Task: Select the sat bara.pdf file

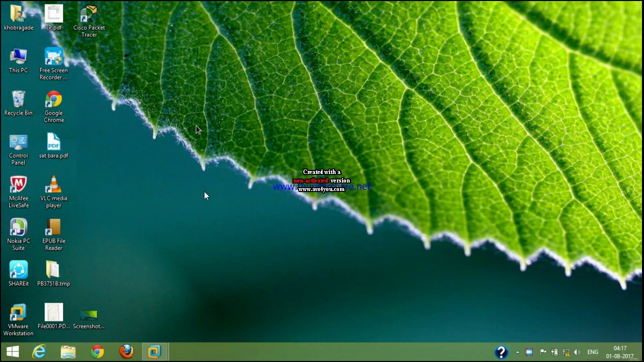Action: (54, 146)
